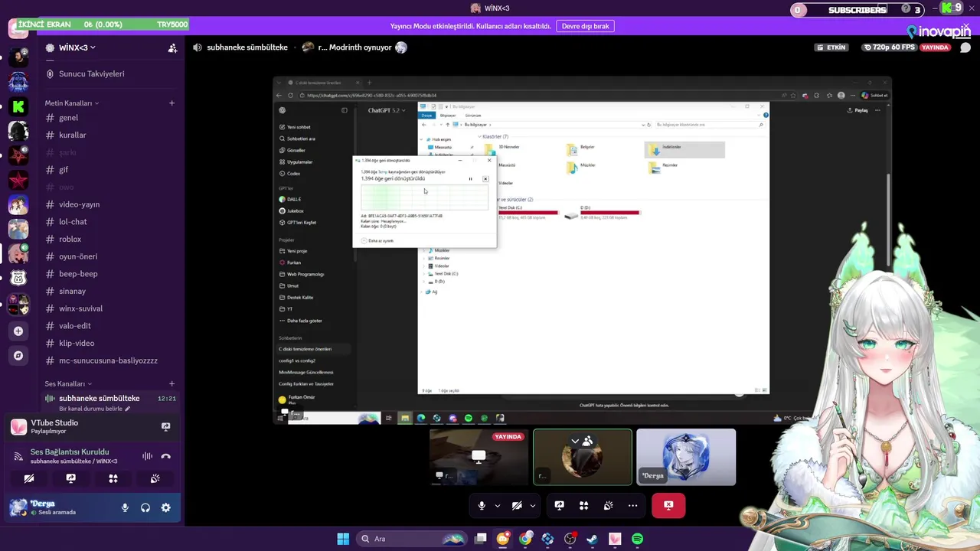Image resolution: width=980 pixels, height=551 pixels.
Task: Add a server with the plus icon
Action: coord(18,331)
